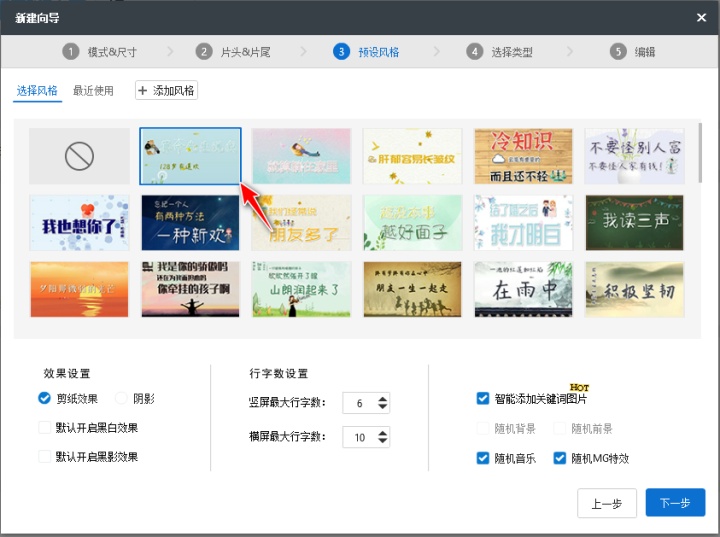
Task: Select the empty 'no style' thumbnail
Action: tap(79, 156)
